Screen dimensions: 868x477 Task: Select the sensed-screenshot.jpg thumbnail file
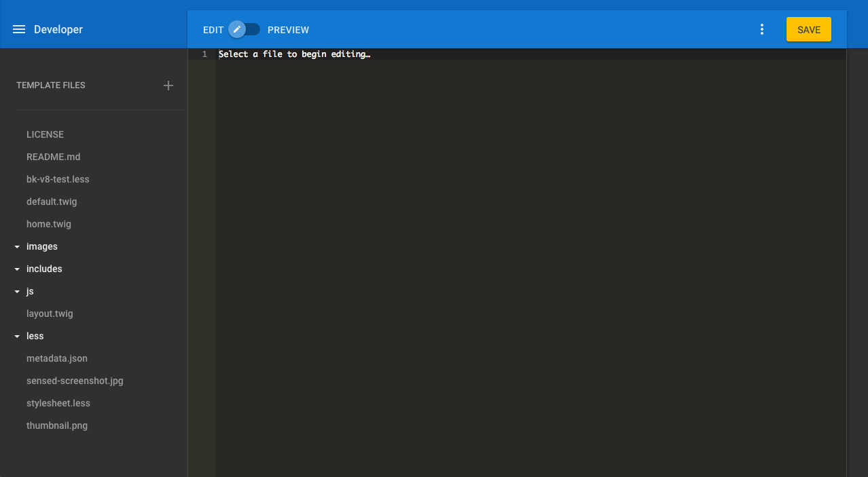pyautogui.click(x=75, y=381)
